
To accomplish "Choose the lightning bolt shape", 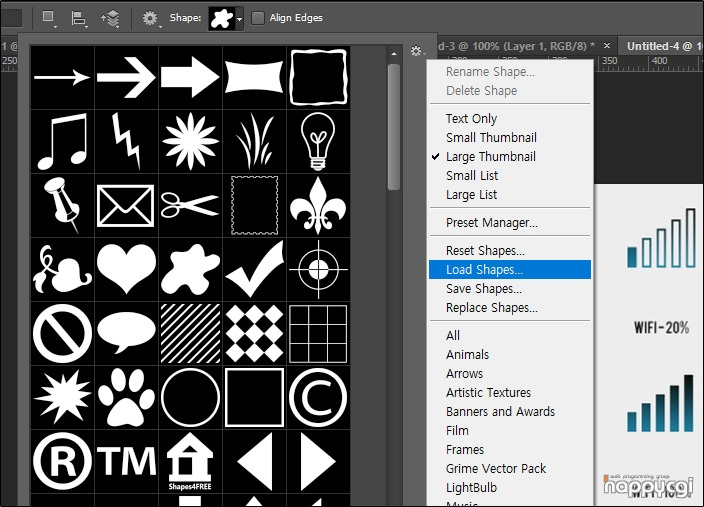I will click(x=127, y=141).
